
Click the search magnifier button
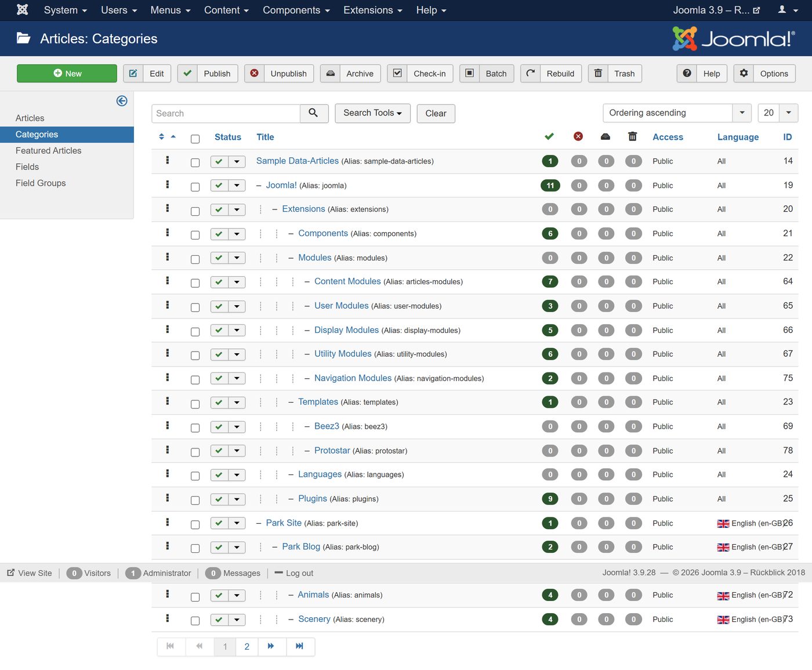click(314, 113)
